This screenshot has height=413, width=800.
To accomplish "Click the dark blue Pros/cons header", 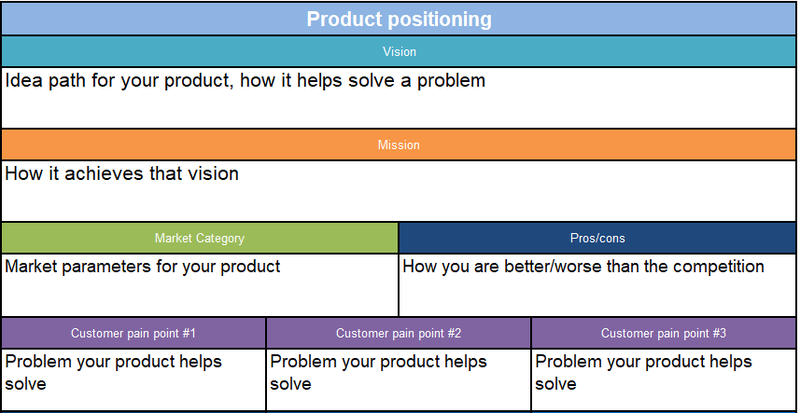I will tap(597, 238).
